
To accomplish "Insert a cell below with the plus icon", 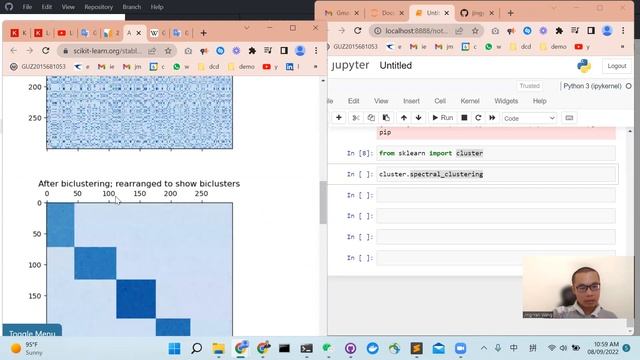I will 338,118.
